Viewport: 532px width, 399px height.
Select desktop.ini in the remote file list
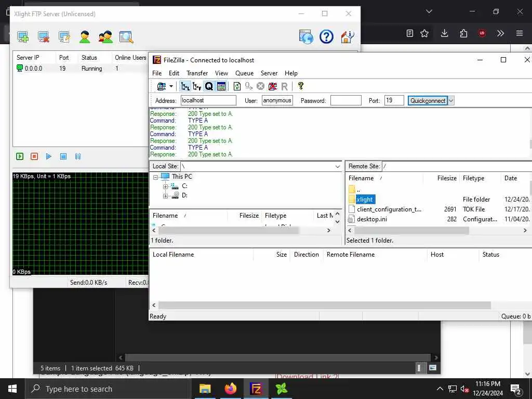click(371, 219)
